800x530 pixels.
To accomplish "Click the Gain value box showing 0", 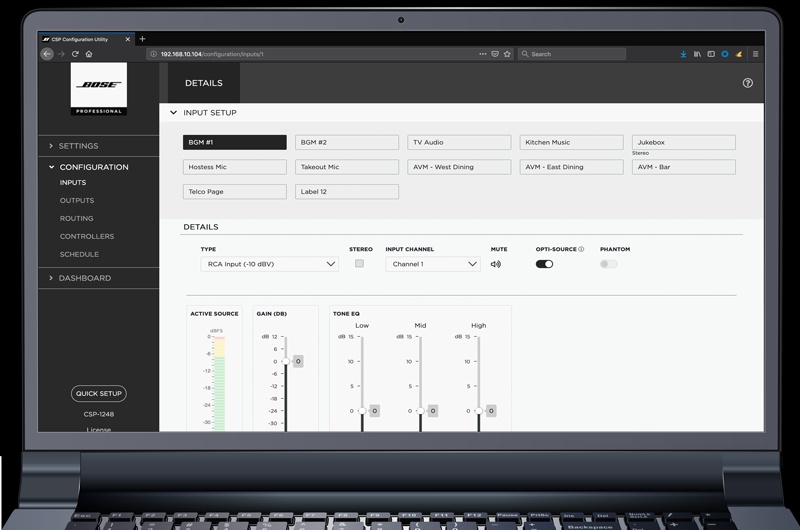I will 298,362.
